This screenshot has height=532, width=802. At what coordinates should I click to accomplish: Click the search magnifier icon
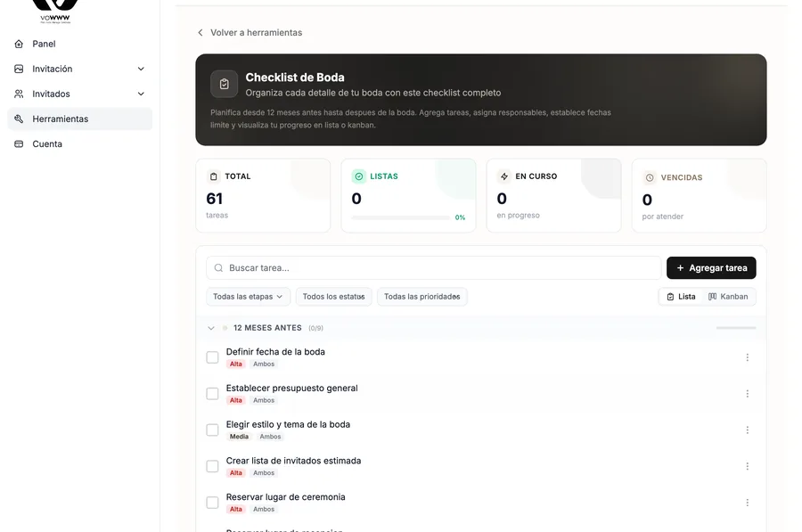pos(218,268)
